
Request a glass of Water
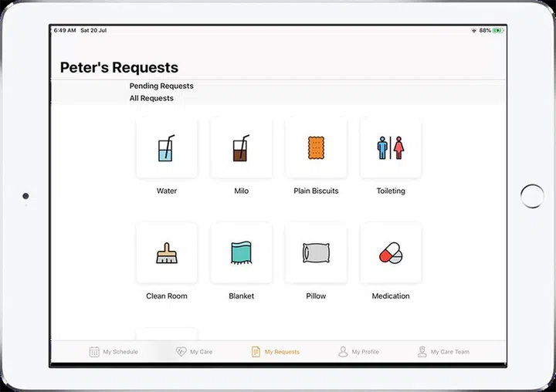point(166,148)
